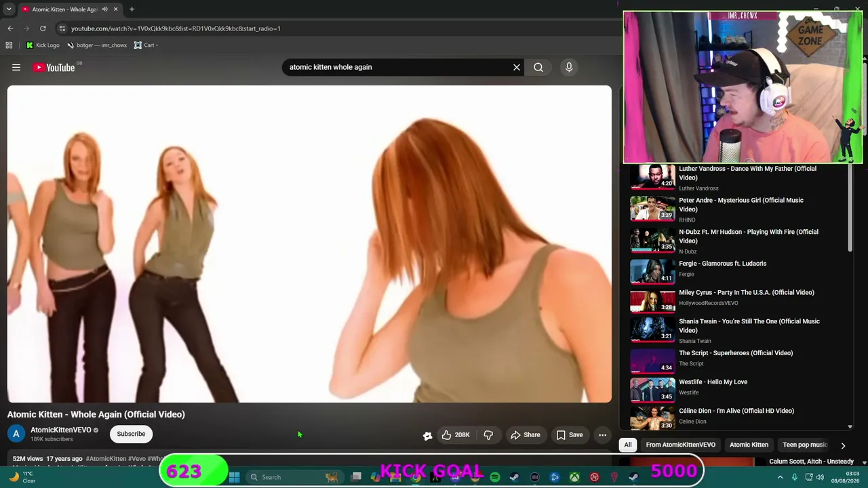Dislike the Atomic Kitten video
The width and height of the screenshot is (868, 488).
tap(488, 435)
